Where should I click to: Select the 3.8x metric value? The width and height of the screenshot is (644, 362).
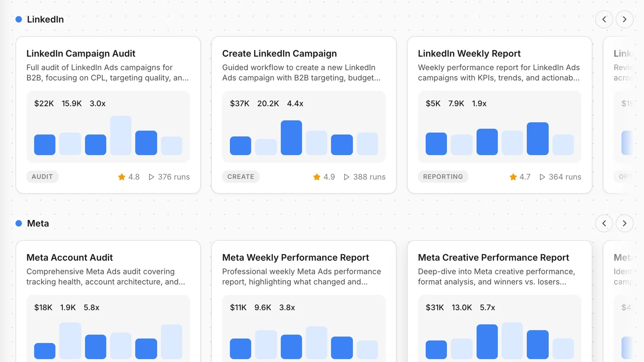pos(287,307)
